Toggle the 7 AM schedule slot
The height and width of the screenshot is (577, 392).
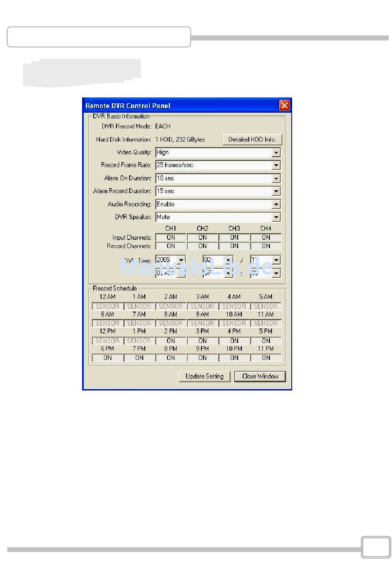139,323
